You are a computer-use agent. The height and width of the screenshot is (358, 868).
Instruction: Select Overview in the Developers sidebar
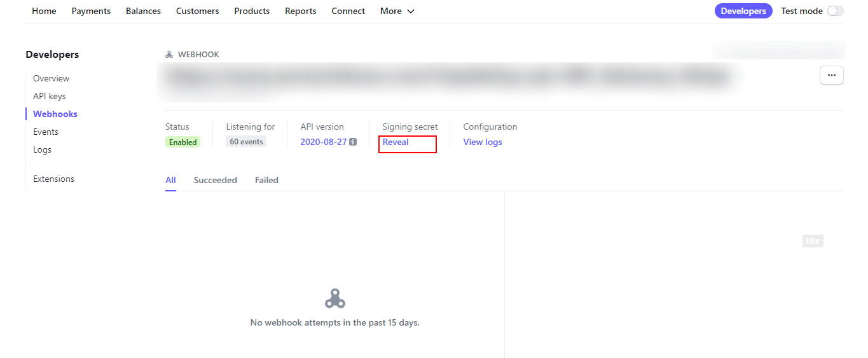coord(52,78)
